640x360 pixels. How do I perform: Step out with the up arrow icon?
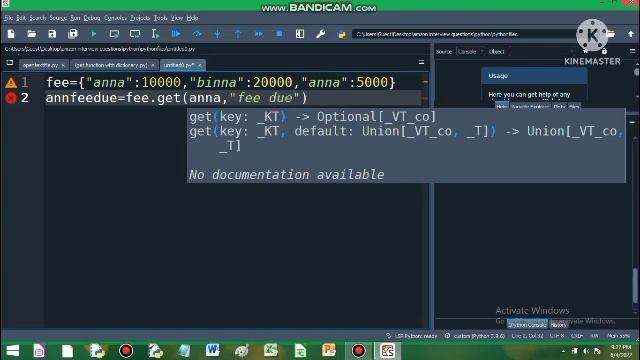point(238,34)
